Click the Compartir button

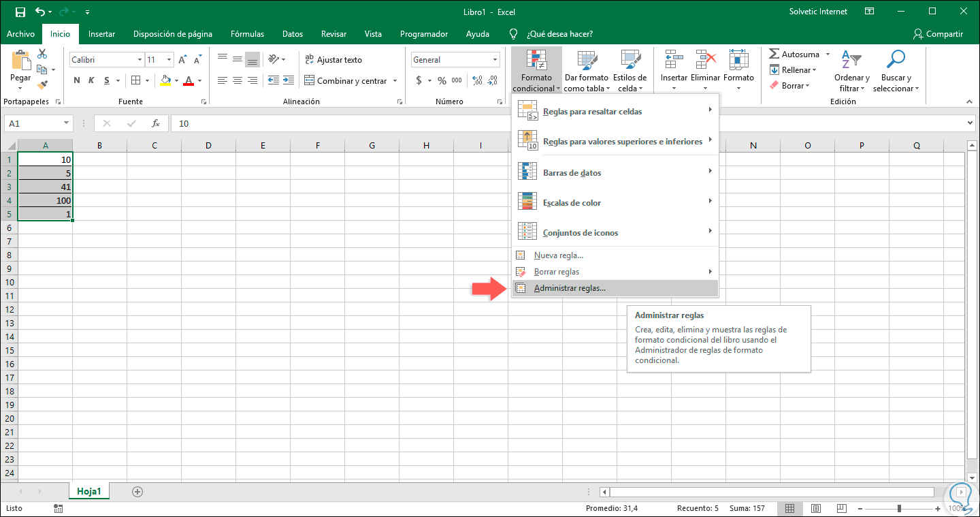pos(938,34)
